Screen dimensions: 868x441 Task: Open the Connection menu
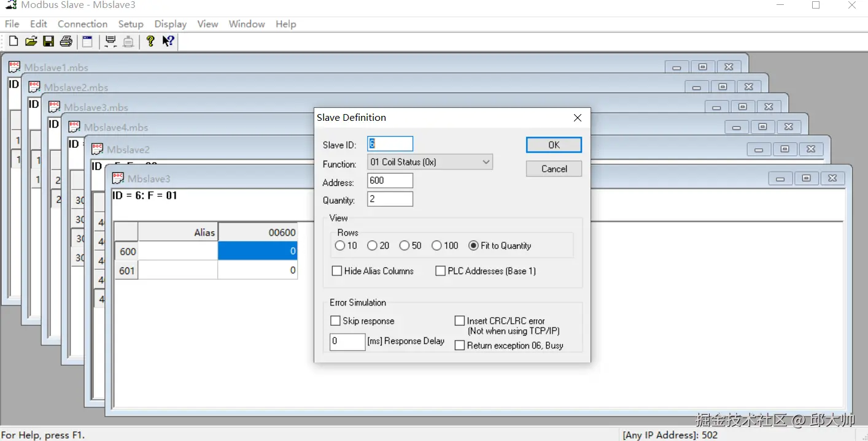pyautogui.click(x=82, y=24)
